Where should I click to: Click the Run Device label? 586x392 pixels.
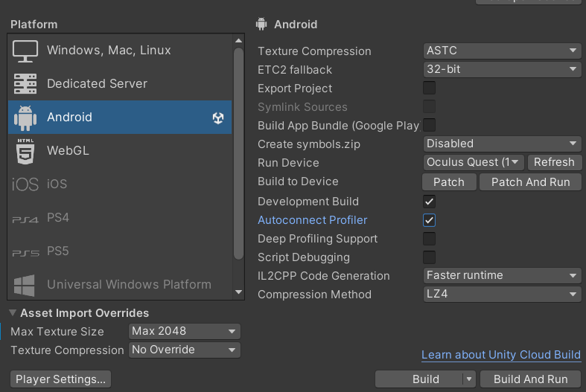click(288, 163)
